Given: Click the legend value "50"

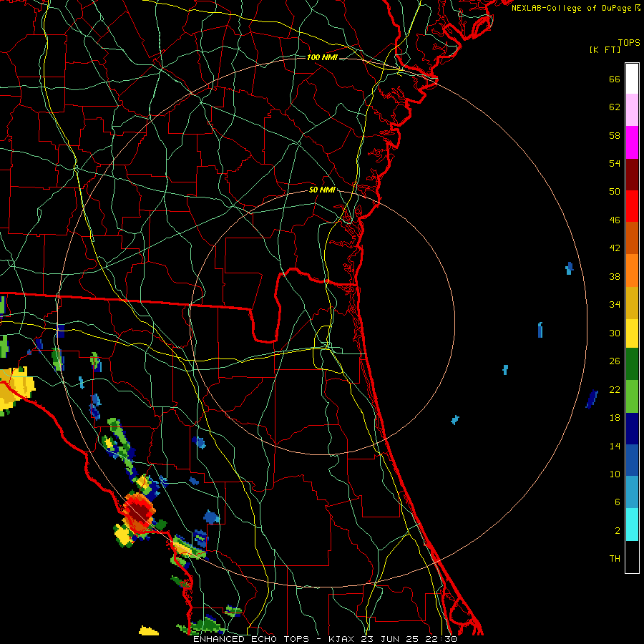Looking at the screenshot, I should pos(615,192).
